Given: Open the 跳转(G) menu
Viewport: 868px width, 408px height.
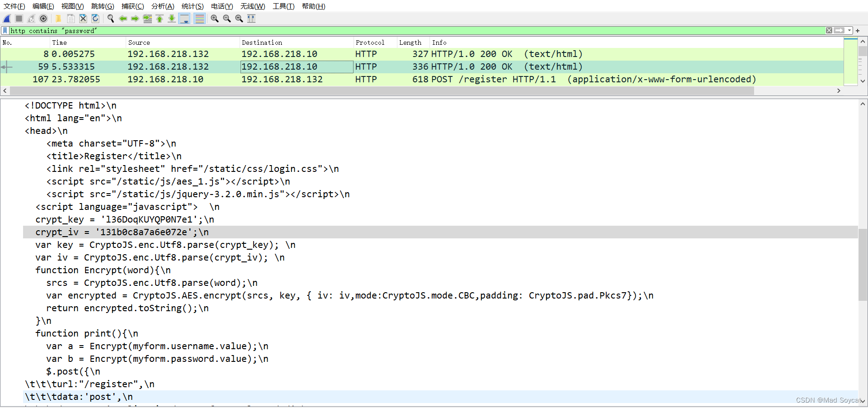Looking at the screenshot, I should (x=103, y=6).
